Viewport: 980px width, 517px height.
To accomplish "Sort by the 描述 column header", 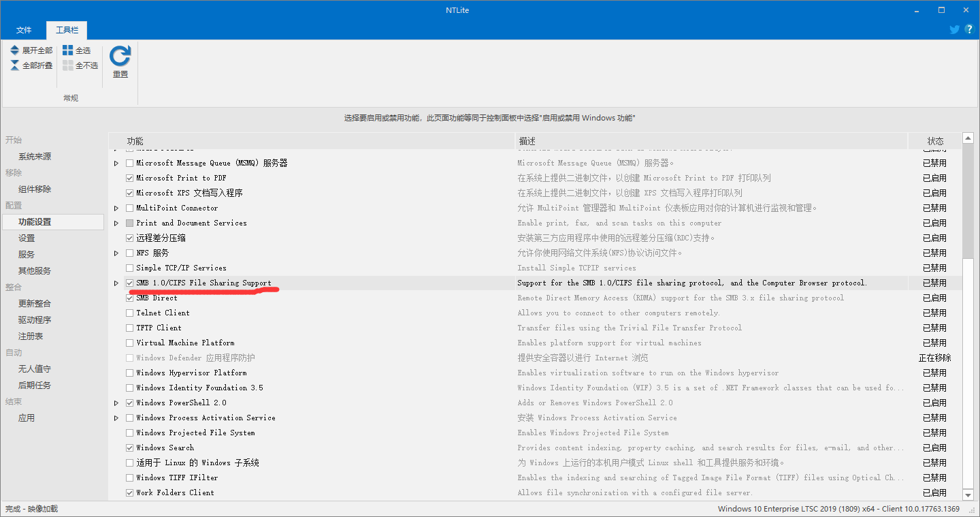I will 711,141.
